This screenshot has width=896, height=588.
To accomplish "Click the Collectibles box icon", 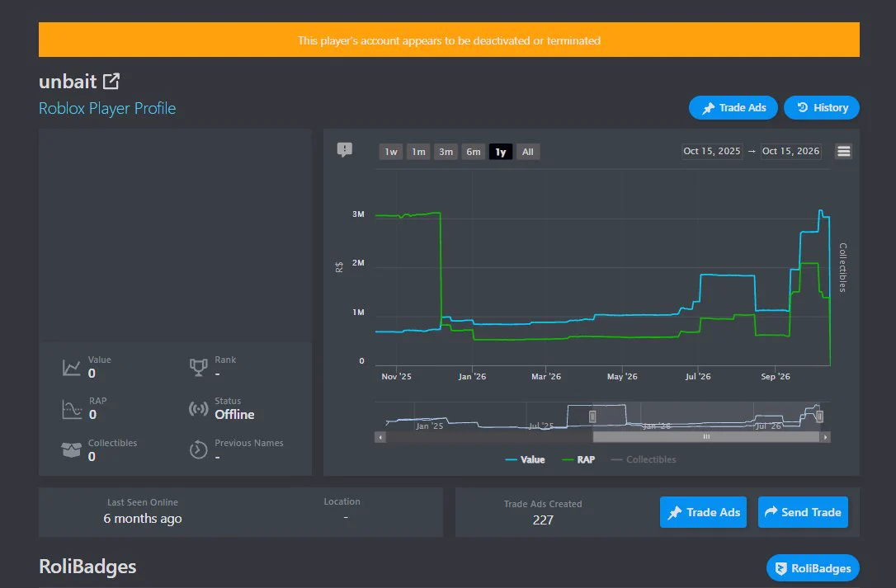I will coord(72,450).
